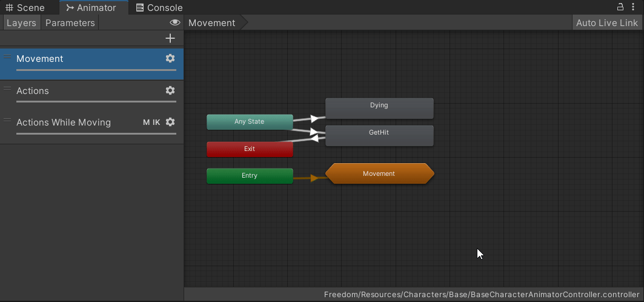Click drag handle of Actions While Moving layer

[x=7, y=121]
